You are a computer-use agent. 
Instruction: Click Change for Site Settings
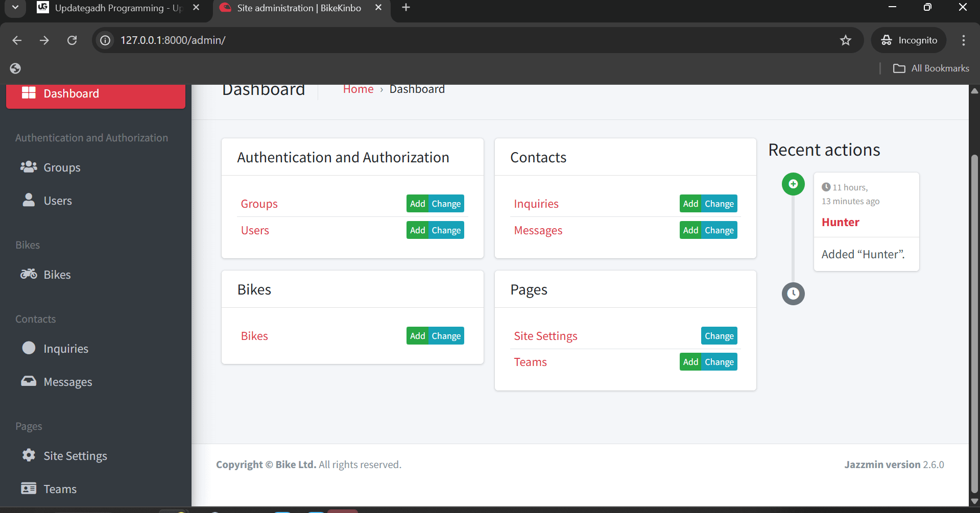[719, 335]
